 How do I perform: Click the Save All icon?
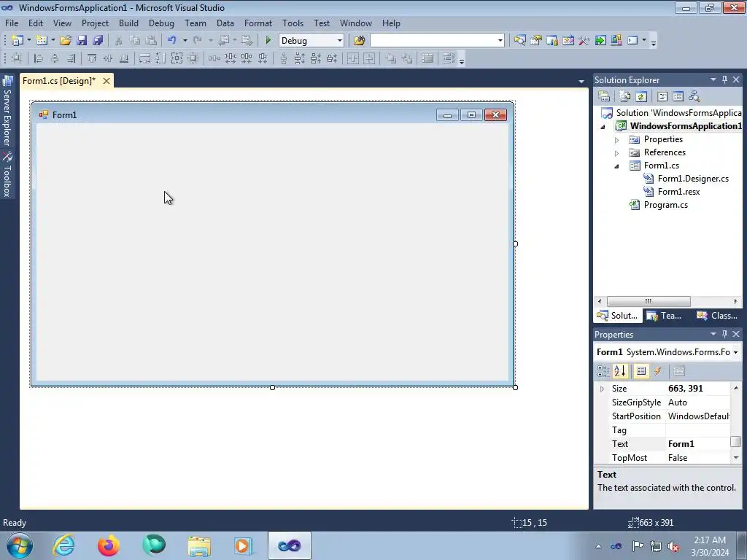tap(98, 41)
